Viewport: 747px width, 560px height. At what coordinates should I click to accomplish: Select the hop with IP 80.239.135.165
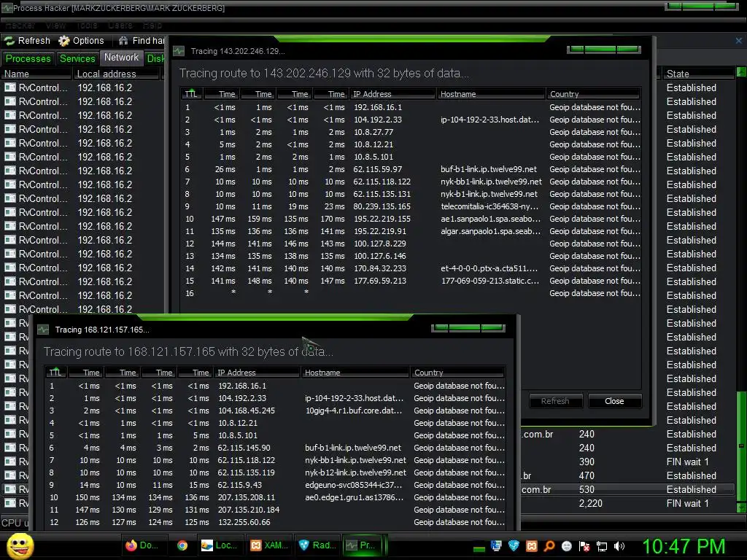411,206
